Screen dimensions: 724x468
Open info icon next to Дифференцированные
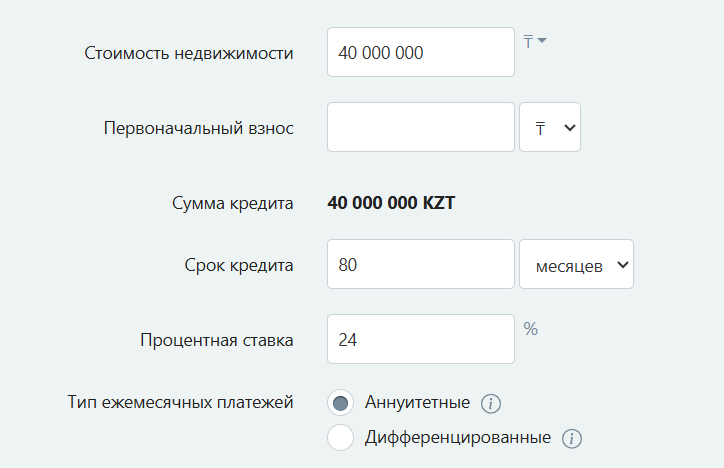click(x=572, y=438)
